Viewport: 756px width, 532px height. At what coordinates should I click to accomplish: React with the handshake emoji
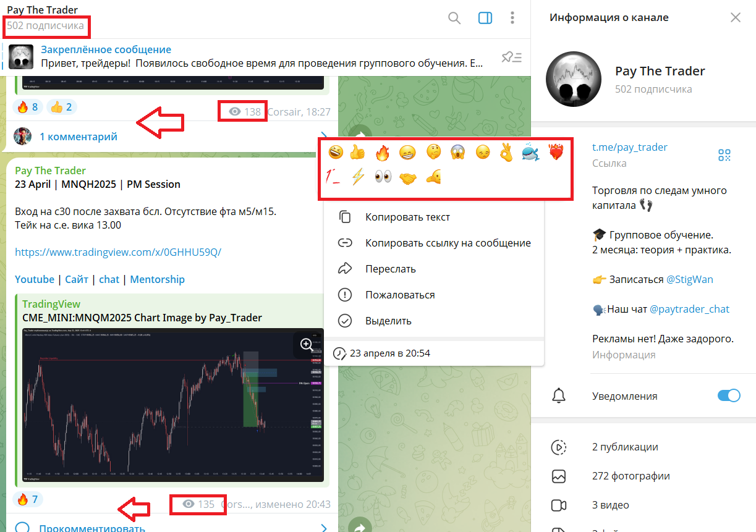407,178
